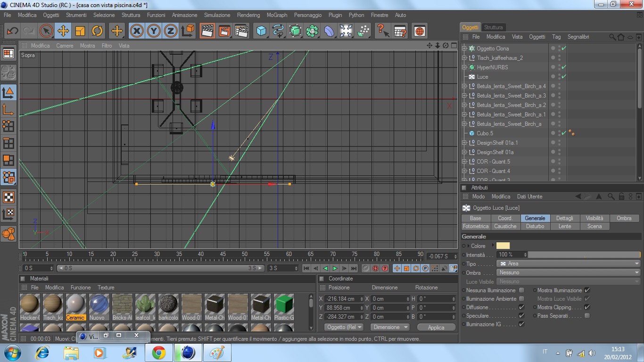
Task: Click the play forward timeline button
Action: click(x=335, y=268)
